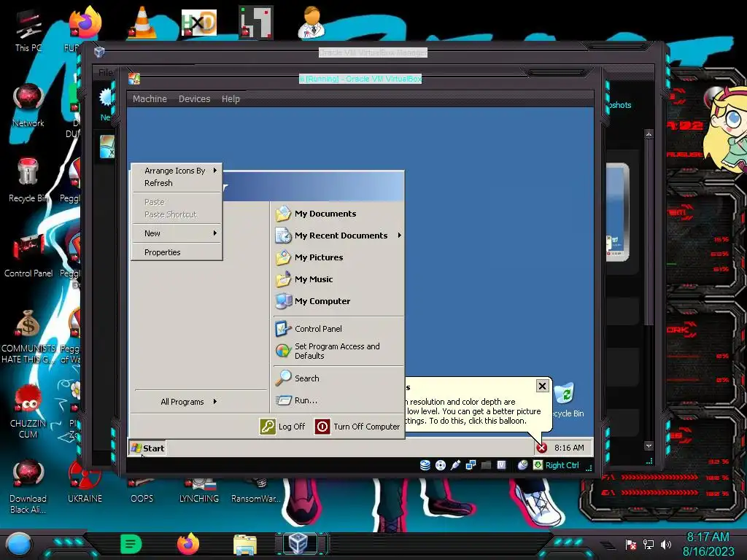Click the host Start orb

tap(18, 545)
